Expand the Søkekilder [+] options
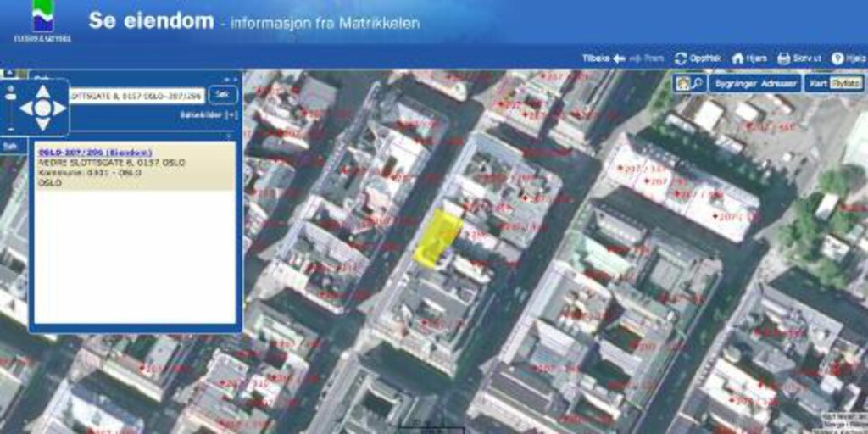Image resolution: width=868 pixels, height=434 pixels. (209, 115)
